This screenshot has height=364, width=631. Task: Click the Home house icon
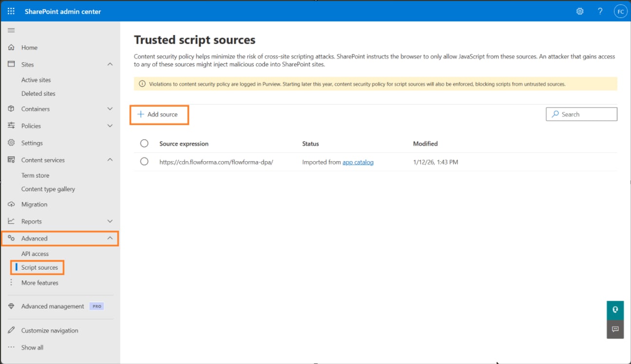pos(11,47)
